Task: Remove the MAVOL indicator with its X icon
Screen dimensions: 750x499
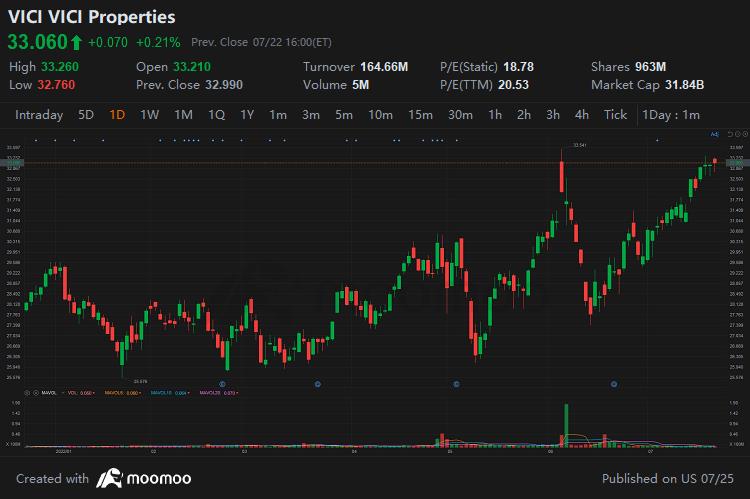Action: pos(36,393)
